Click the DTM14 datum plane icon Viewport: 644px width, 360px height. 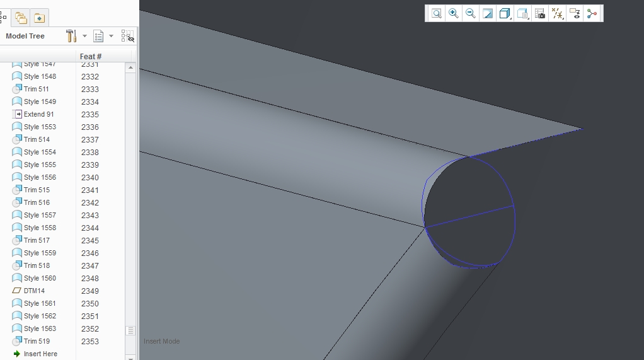[17, 291]
